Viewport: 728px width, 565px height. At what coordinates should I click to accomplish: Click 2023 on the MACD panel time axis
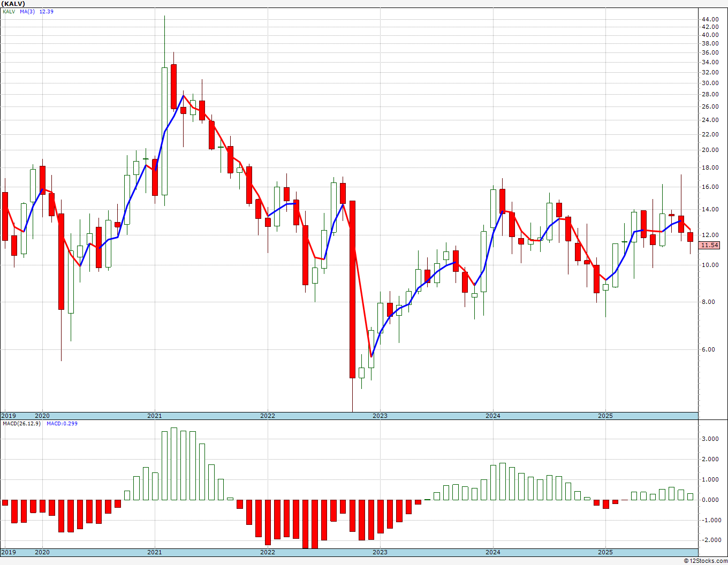(380, 552)
